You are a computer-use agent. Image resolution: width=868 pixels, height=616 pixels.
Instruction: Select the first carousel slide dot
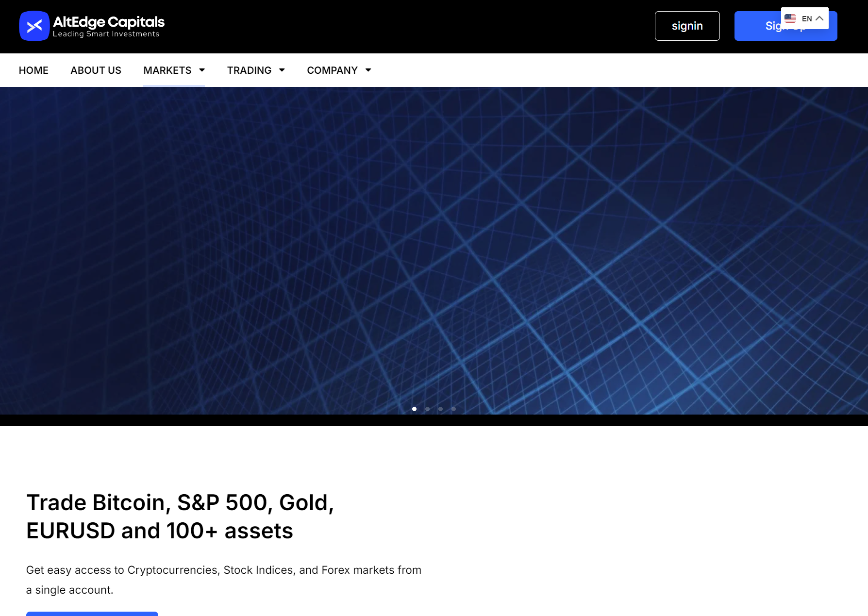pos(414,409)
